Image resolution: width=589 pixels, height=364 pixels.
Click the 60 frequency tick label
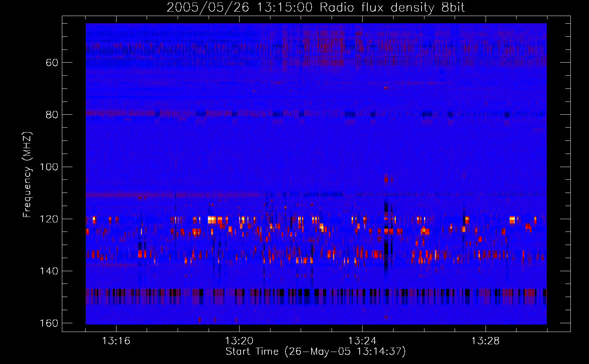click(x=52, y=63)
